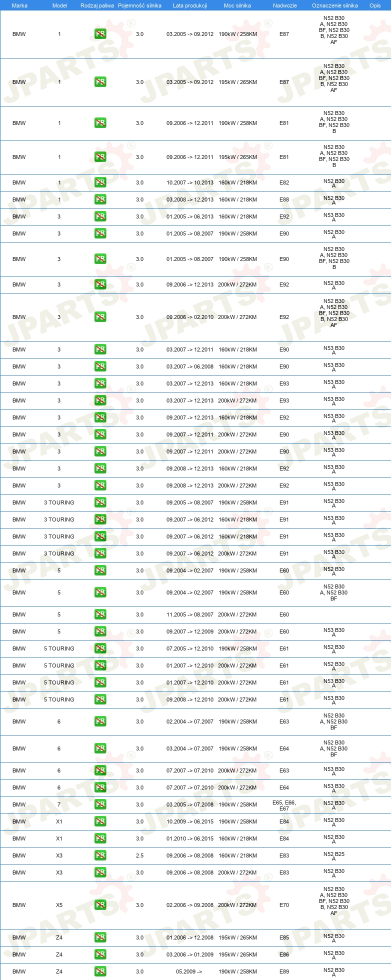Click petrol icon for BMW 6 E64 200kW row
Image resolution: width=391 pixels, height=980 pixels.
[x=100, y=787]
